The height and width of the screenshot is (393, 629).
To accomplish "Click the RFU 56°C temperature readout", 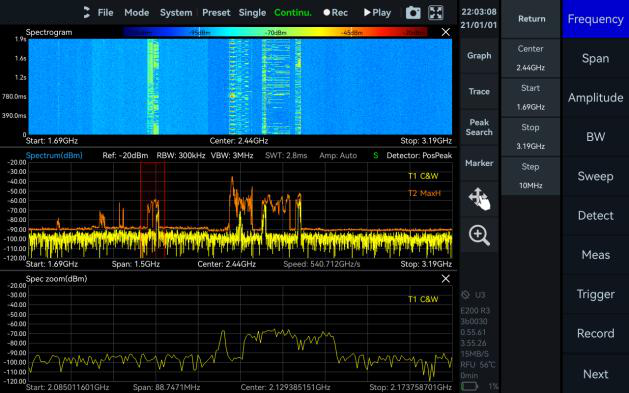I will [x=478, y=365].
